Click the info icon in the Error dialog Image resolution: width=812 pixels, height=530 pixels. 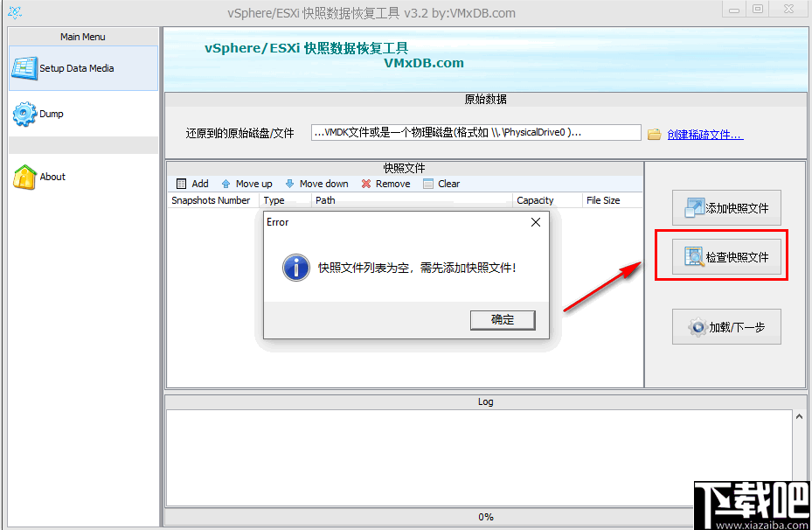(x=295, y=268)
